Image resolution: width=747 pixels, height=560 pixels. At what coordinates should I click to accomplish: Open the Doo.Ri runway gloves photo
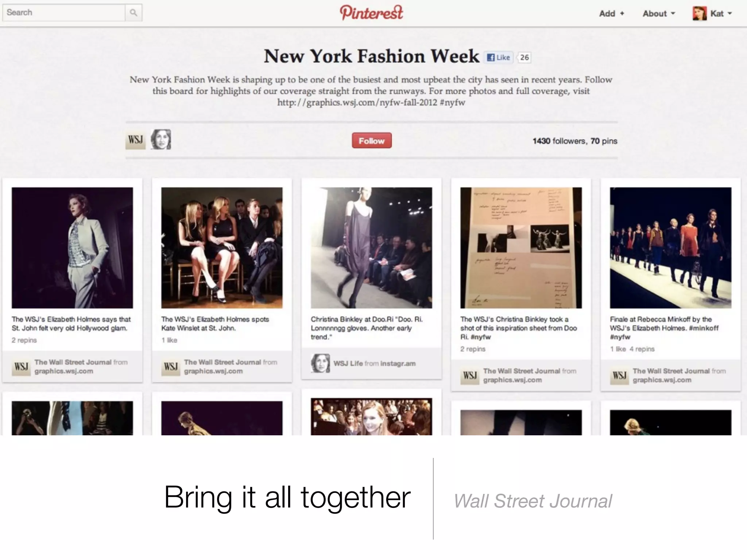[371, 248]
